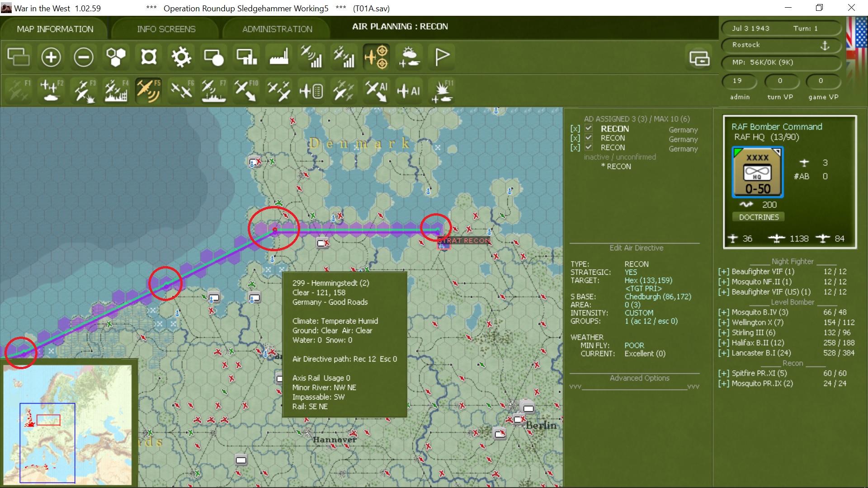Expand Spitfire PR.XI (5) group
Screen dimensions: 868x488
[x=724, y=373]
